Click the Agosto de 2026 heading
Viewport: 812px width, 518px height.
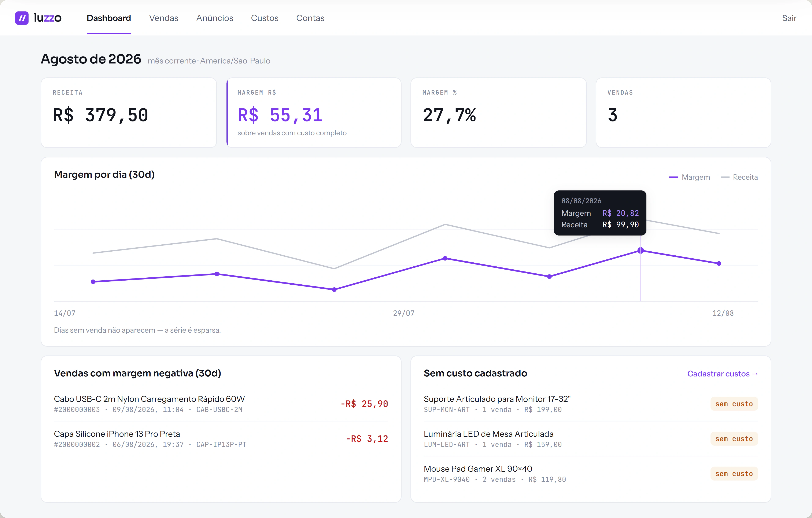coord(91,59)
